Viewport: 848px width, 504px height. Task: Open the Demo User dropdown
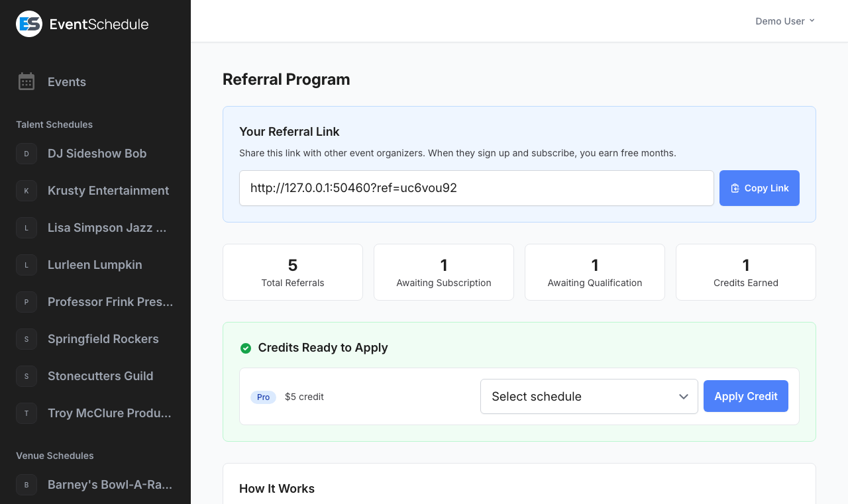tap(784, 21)
